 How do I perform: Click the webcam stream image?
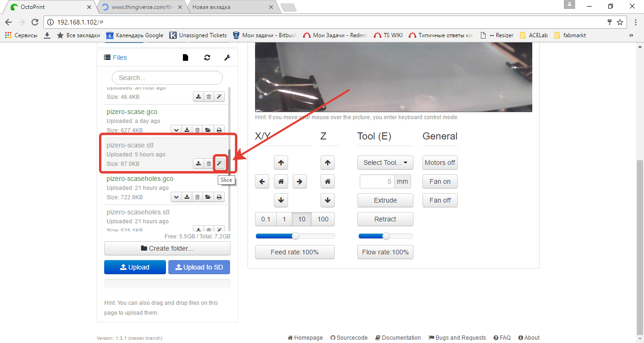pyautogui.click(x=394, y=77)
